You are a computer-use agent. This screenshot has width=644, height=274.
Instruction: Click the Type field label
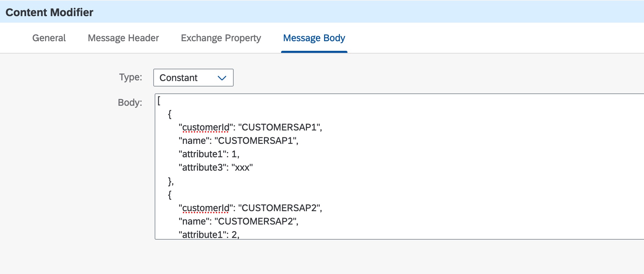coord(130,77)
